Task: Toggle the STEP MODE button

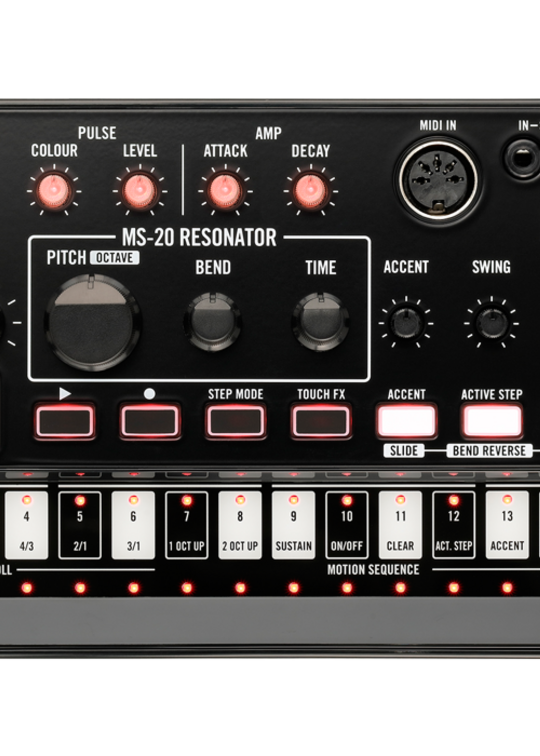Action: click(235, 421)
